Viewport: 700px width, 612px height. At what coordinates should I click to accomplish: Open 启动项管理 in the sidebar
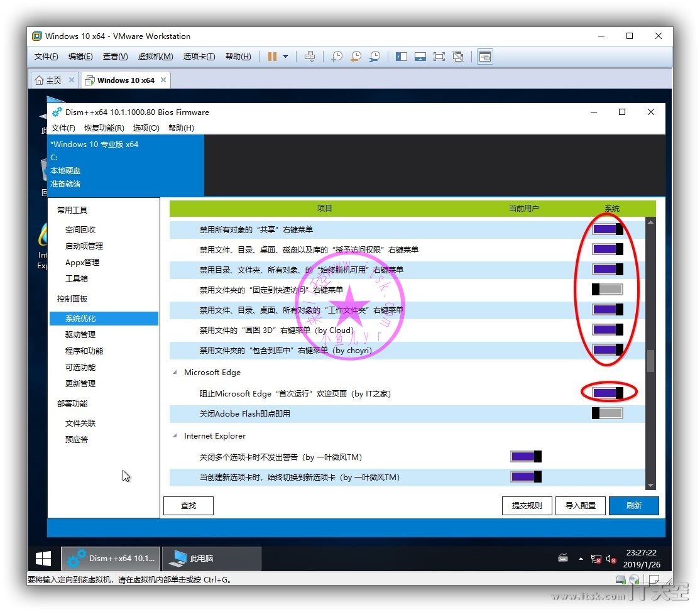pos(84,246)
